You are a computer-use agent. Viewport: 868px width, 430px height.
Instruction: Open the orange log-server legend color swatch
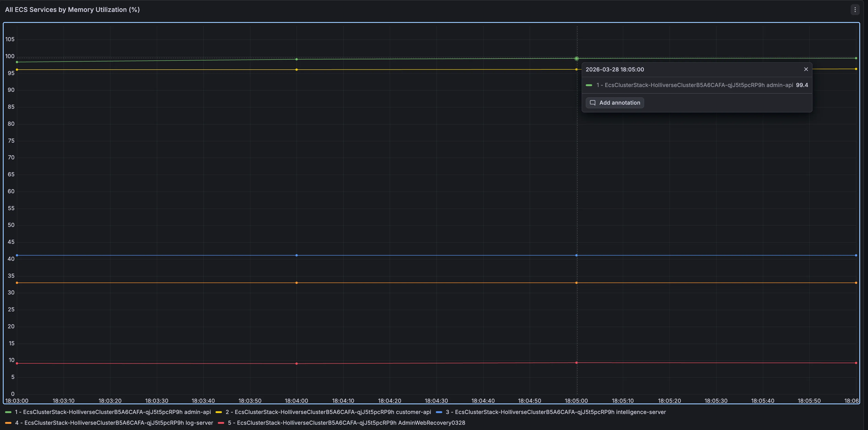coord(8,423)
